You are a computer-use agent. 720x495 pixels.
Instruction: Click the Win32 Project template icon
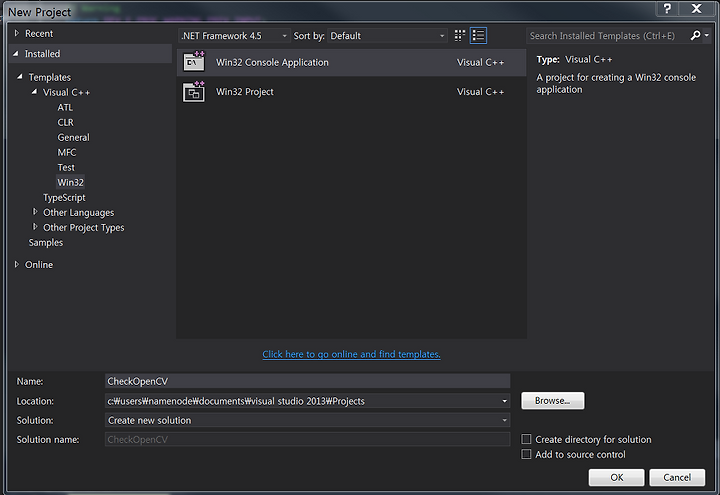tap(194, 92)
